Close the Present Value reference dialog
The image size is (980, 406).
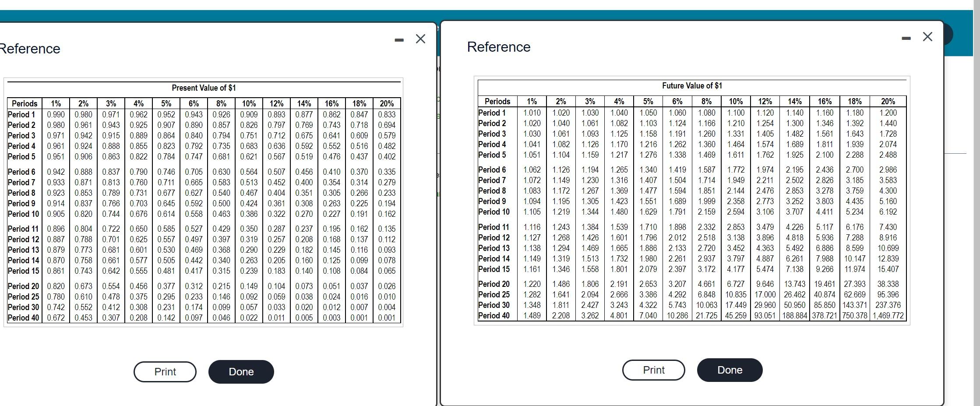[x=420, y=39]
